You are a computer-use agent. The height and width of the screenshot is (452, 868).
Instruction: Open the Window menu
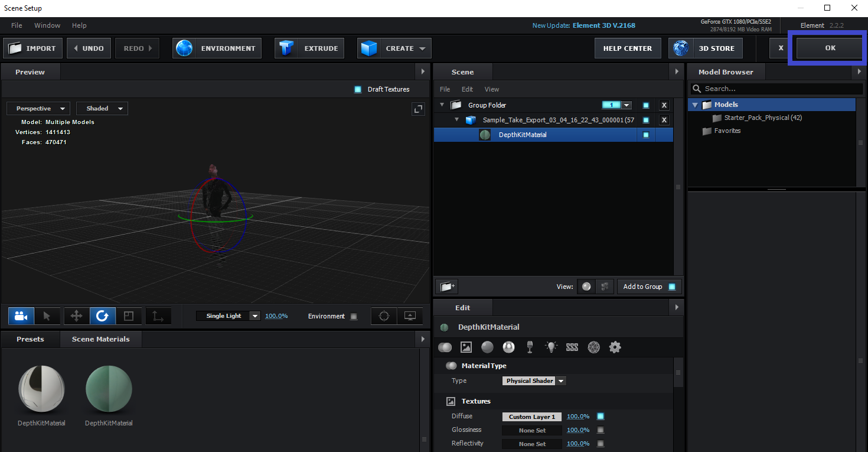coord(47,25)
